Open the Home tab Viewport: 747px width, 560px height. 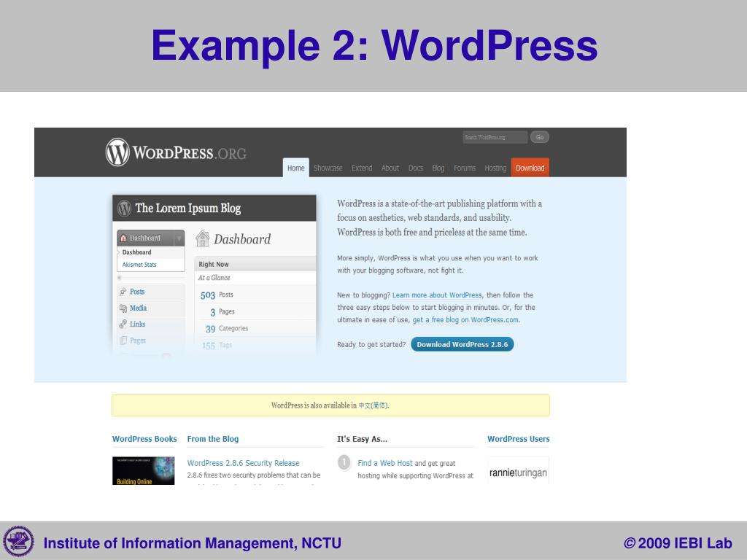pyautogui.click(x=296, y=168)
